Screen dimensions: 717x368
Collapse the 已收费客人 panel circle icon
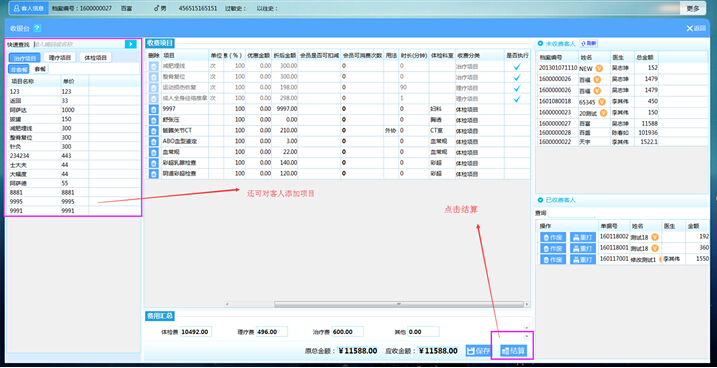coord(540,200)
